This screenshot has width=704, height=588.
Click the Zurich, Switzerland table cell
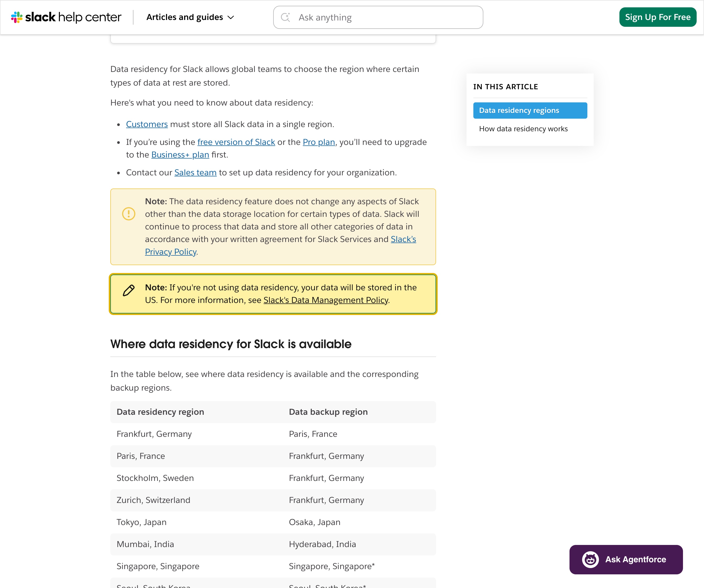153,500
